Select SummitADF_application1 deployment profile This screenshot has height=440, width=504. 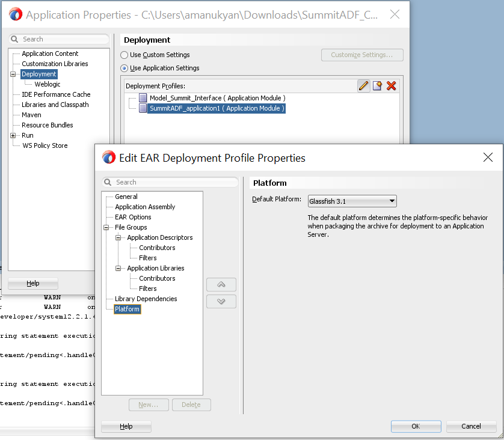217,108
